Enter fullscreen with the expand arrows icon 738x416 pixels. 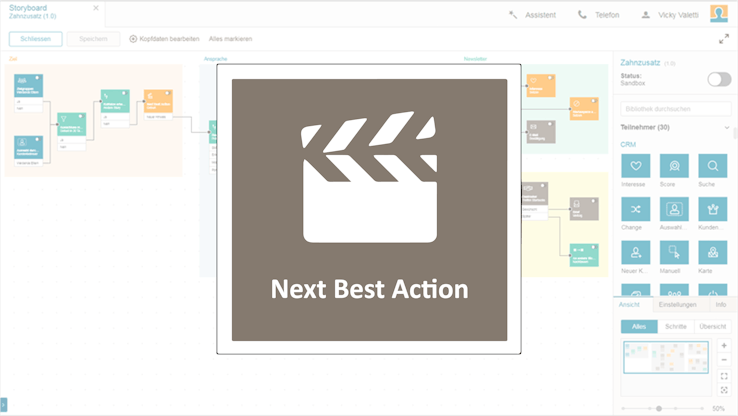[724, 39]
